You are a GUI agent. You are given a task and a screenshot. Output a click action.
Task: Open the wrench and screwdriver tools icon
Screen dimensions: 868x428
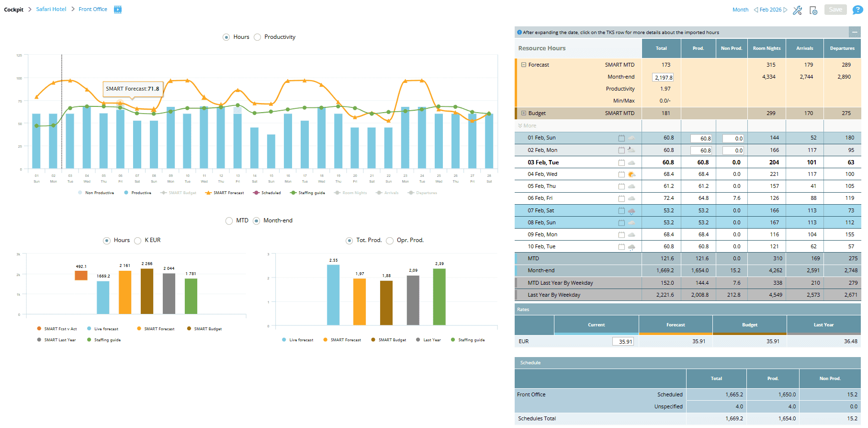click(797, 10)
